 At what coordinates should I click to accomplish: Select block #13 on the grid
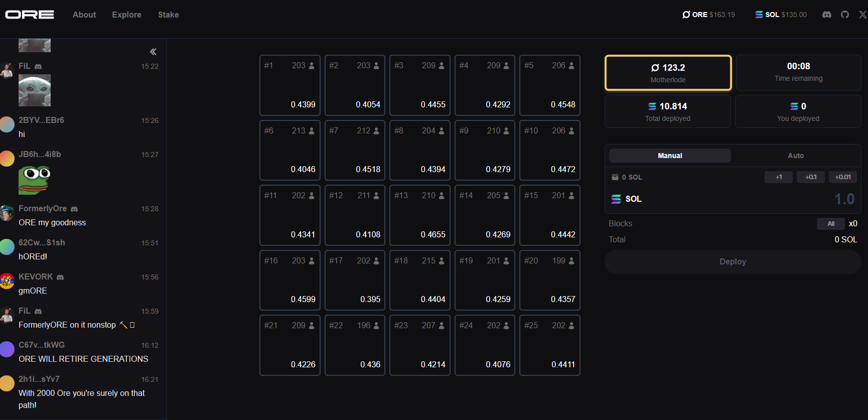420,215
